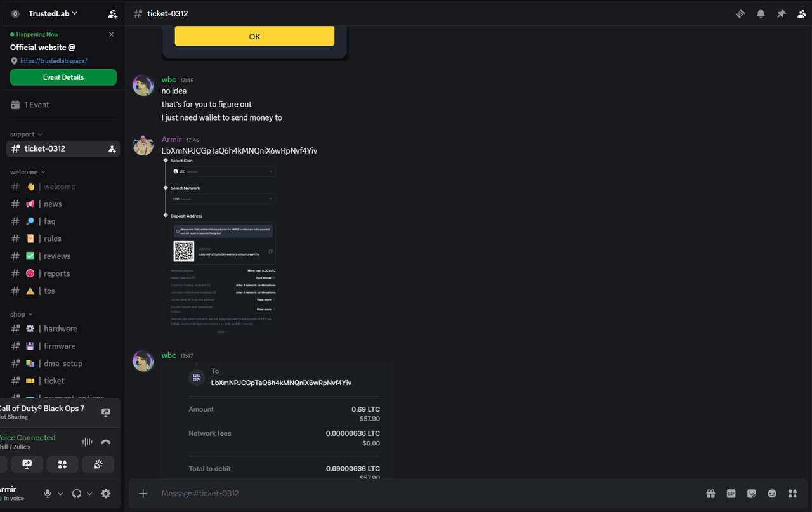Viewport: 812px width, 512px height.
Task: Open User Settings gear
Action: [x=105, y=494]
